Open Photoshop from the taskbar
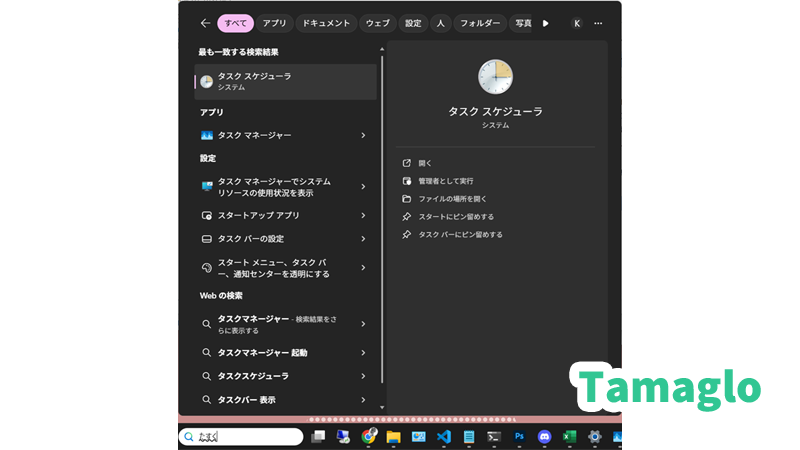800x450 pixels. click(x=519, y=437)
